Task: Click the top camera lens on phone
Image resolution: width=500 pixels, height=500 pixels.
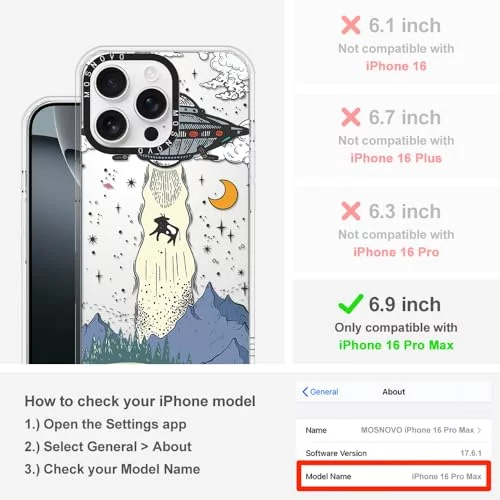Action: coord(111,82)
